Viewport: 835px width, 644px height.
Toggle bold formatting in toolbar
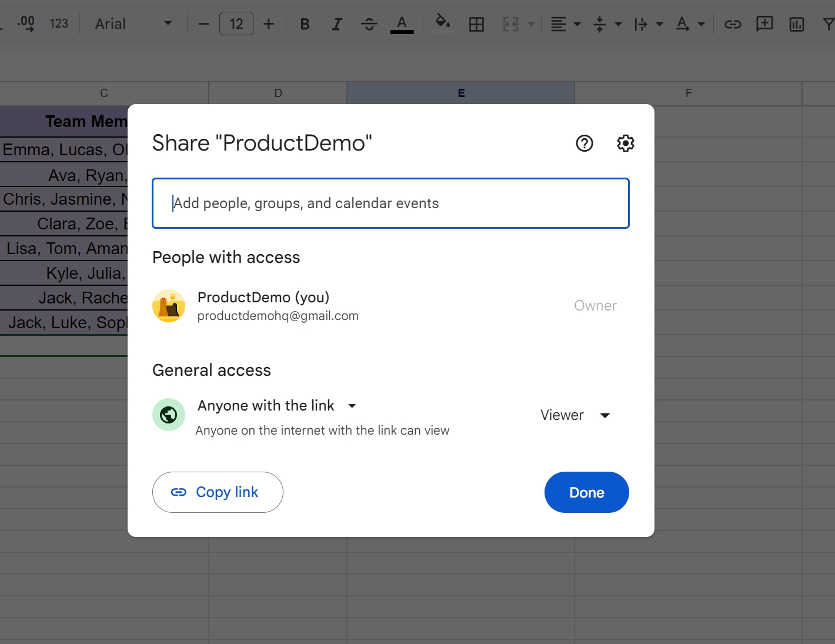pyautogui.click(x=305, y=24)
